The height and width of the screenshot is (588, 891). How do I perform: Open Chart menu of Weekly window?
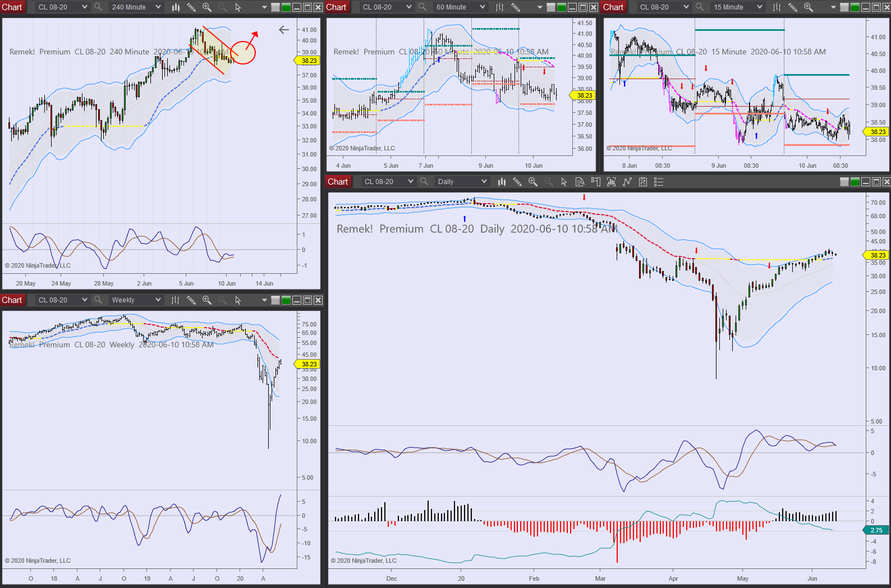12,300
